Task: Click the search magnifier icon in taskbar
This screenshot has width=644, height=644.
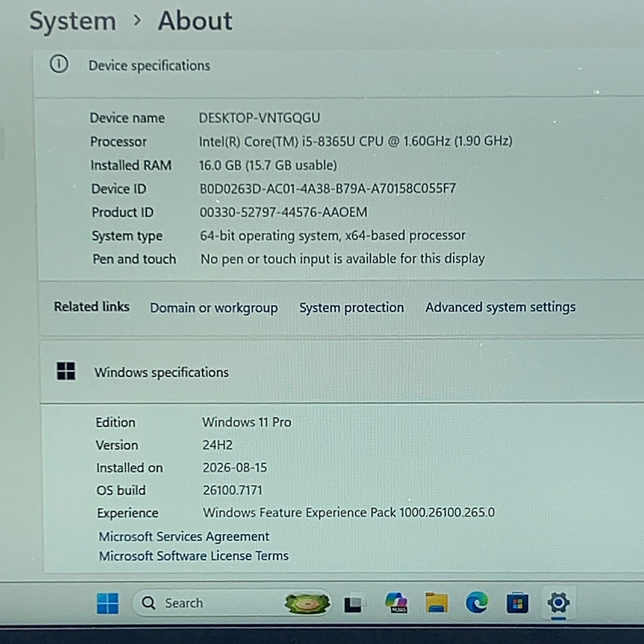Action: [149, 603]
